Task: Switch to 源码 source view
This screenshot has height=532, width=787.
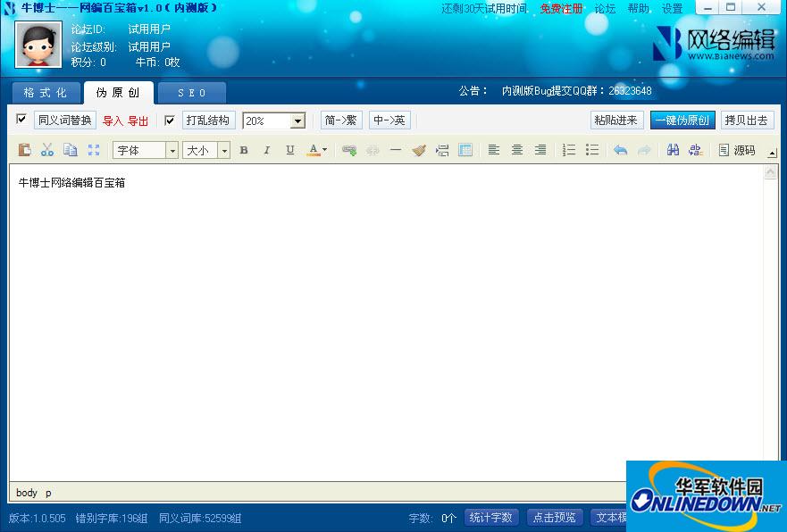Action: pos(737,150)
